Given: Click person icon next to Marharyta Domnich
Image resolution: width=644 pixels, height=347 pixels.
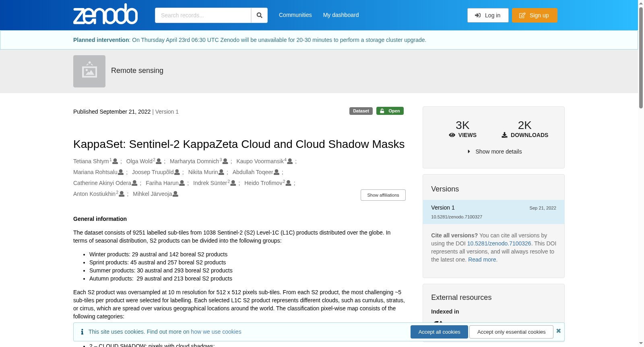Looking at the screenshot, I should 225,161.
